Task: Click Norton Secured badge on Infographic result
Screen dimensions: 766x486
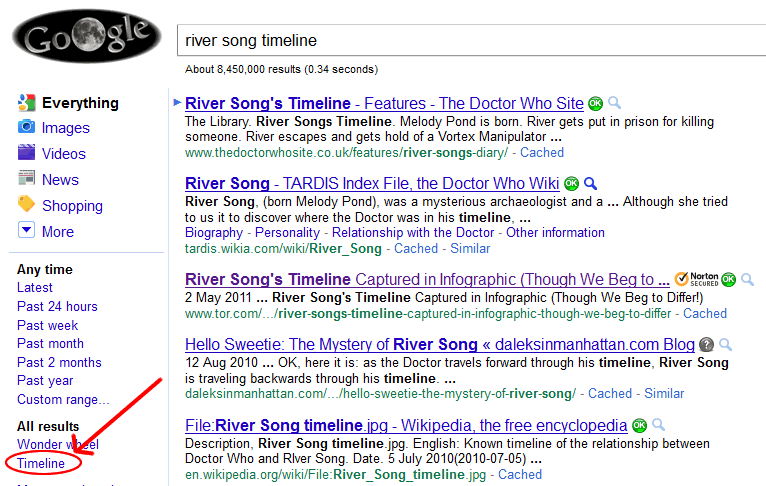Action: point(697,279)
